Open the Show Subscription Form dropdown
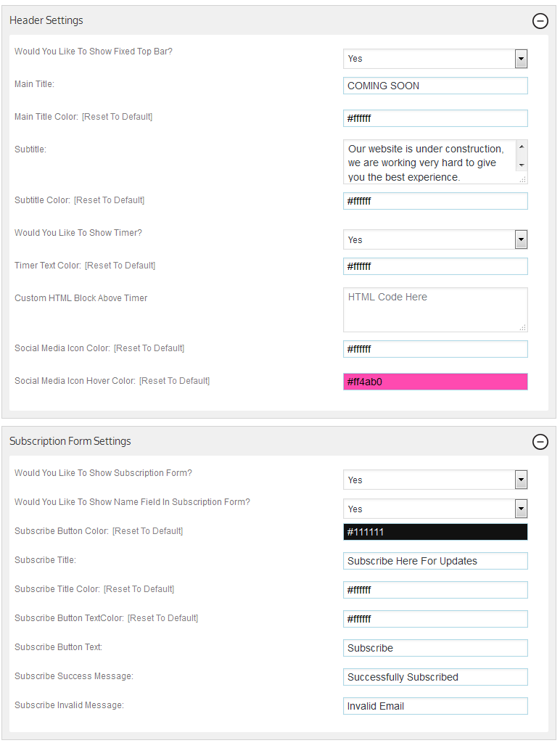 click(435, 480)
